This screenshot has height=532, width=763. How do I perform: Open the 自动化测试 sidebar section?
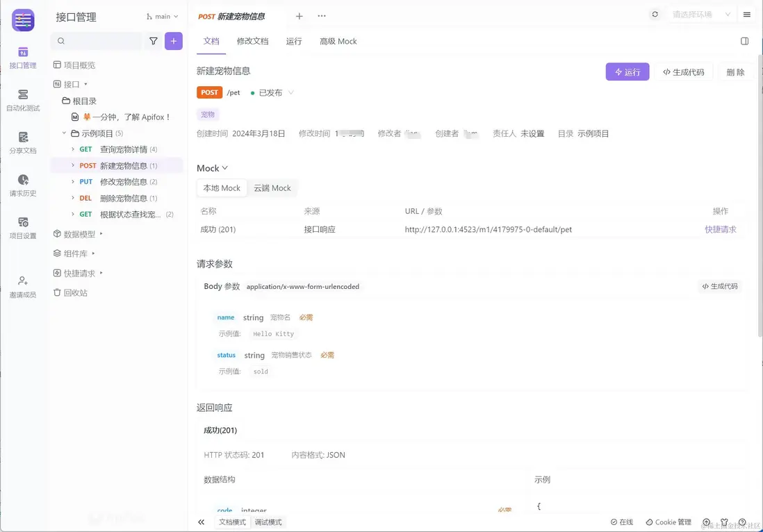point(23,101)
